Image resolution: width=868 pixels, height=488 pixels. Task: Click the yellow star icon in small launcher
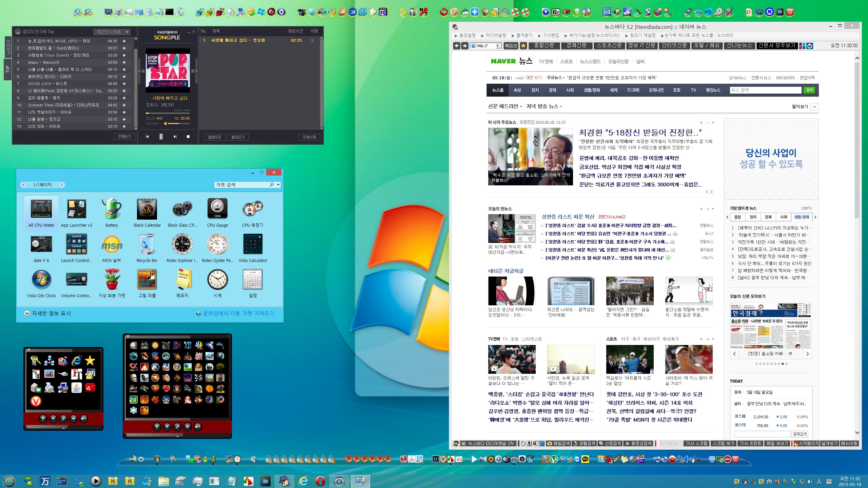90,360
